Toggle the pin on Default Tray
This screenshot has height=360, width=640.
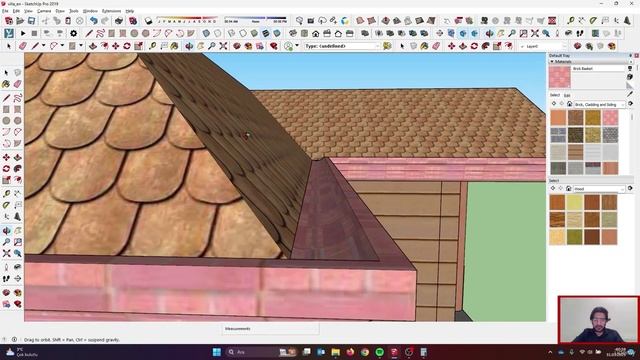[x=631, y=55]
